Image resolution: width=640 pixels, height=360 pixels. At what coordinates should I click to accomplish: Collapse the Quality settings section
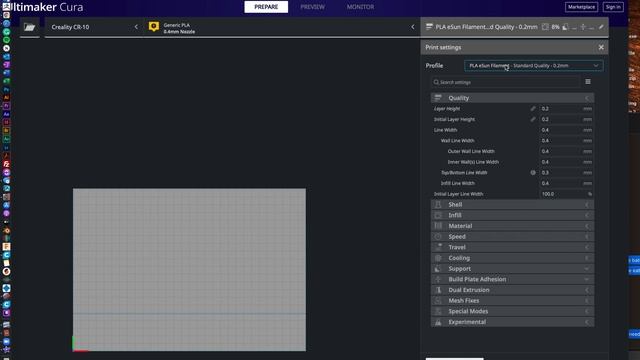click(x=587, y=98)
